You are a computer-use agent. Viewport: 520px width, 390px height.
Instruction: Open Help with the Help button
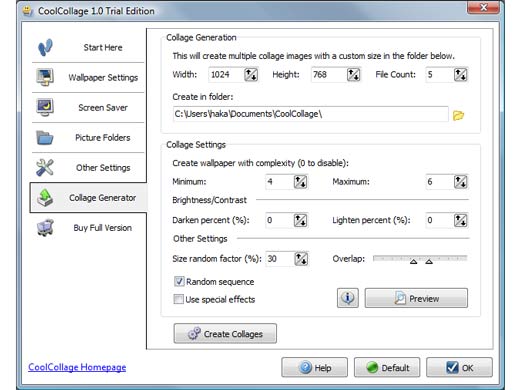314,367
